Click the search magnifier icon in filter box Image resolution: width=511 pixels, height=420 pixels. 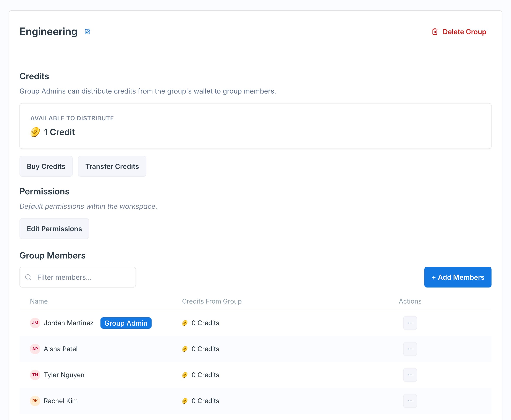28,277
